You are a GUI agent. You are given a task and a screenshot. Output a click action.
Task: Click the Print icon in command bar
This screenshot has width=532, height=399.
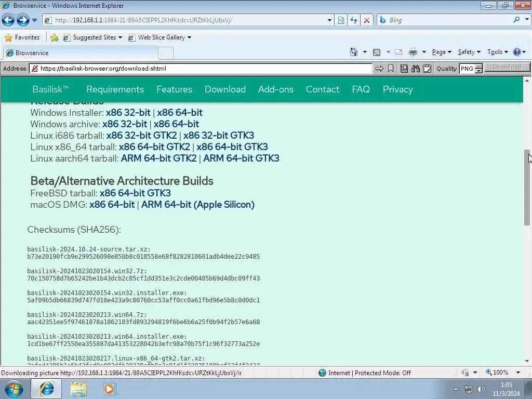413,52
